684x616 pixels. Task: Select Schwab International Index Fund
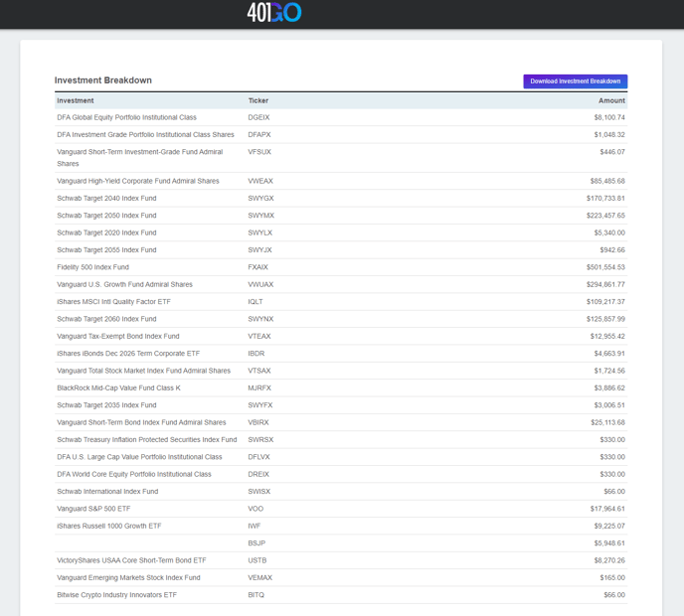[x=107, y=492]
